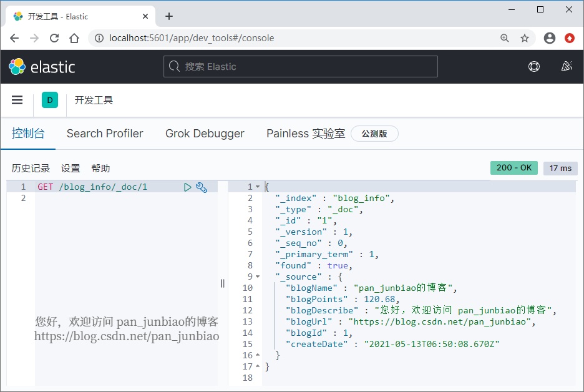The width and height of the screenshot is (584, 392).
Task: Open the help lifebuoy icon in header
Action: point(534,67)
